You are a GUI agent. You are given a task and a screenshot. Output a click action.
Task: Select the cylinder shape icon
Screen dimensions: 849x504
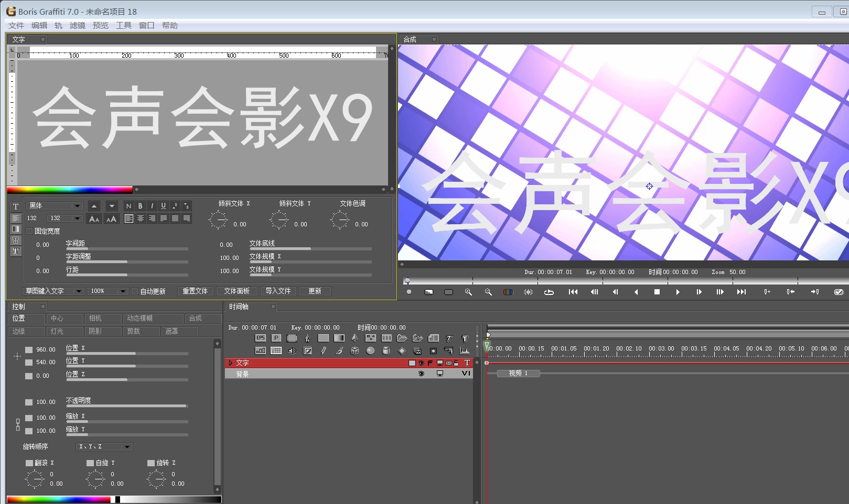coord(386,350)
